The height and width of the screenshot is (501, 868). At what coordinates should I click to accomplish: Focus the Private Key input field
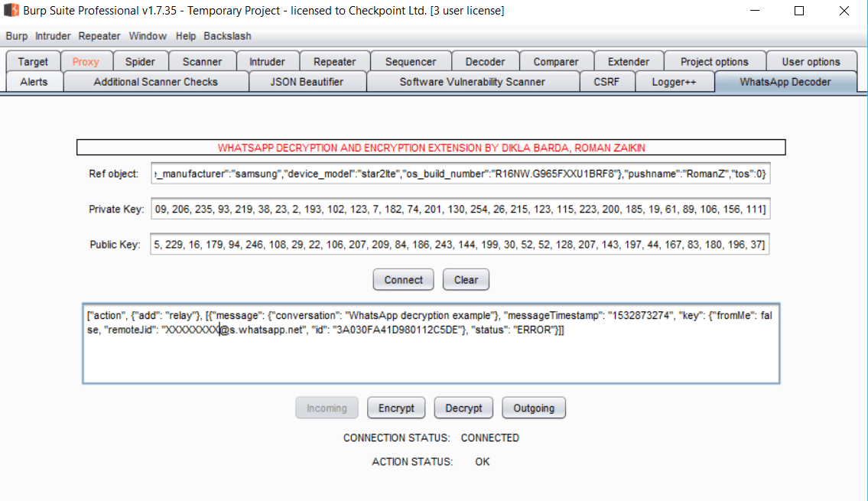(x=460, y=210)
